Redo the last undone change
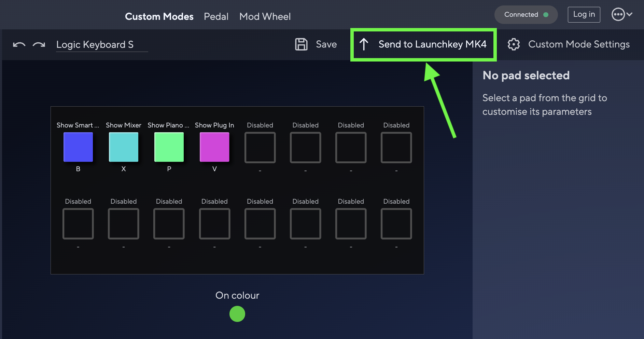The image size is (644, 339). (39, 45)
